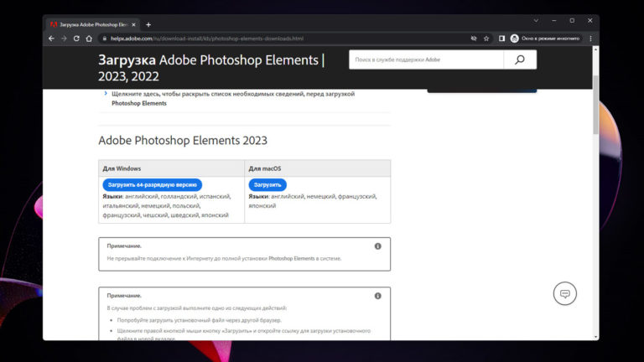This screenshot has height=362, width=644.
Task: Open the Chrome three-dot menu
Action: click(x=590, y=39)
